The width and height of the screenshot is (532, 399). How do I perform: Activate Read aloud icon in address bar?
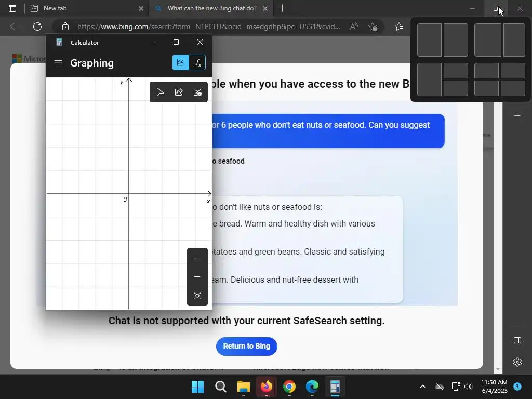[354, 26]
